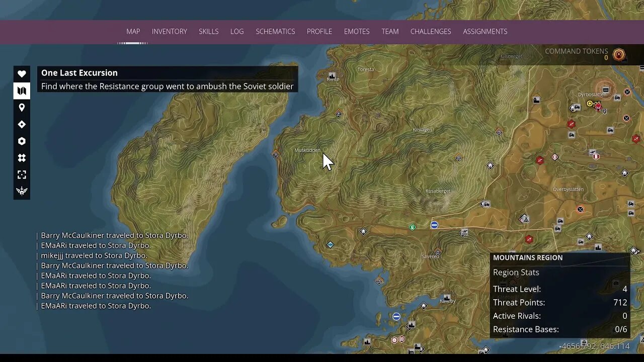Image resolution: width=644 pixels, height=362 pixels.
Task: Switch to the CHALLENGES tab
Action: pos(431,31)
